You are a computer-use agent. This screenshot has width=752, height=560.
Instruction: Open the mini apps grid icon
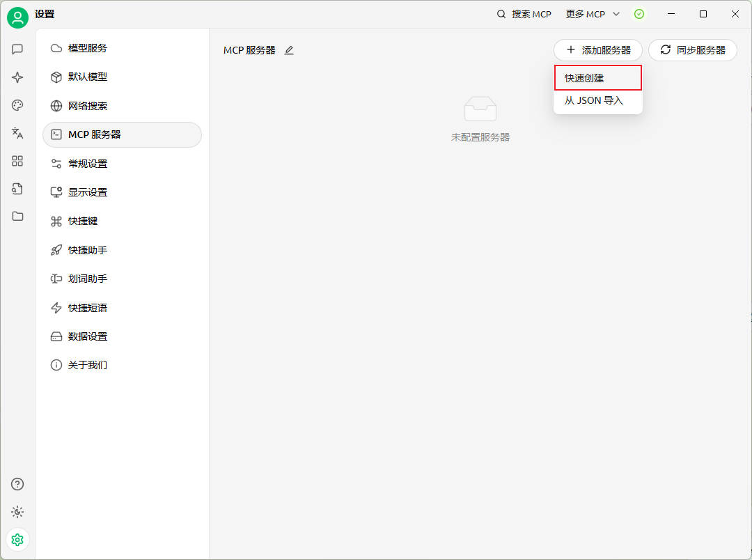tap(17, 161)
